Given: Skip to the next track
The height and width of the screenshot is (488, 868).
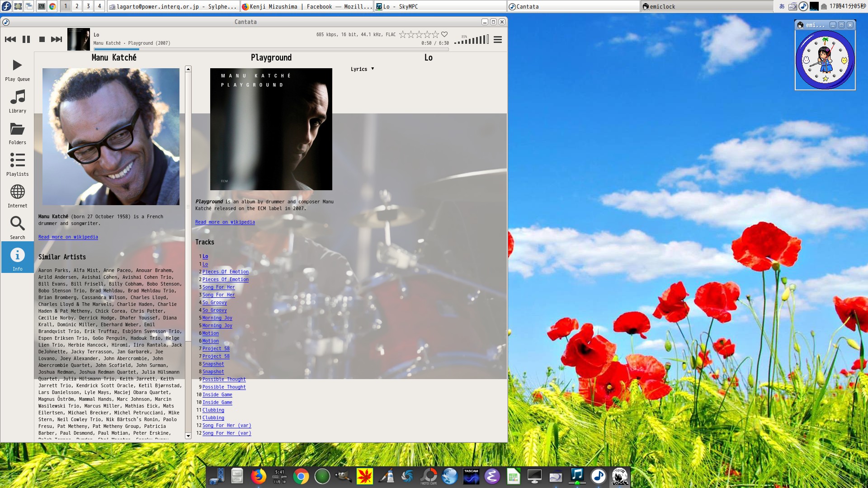Looking at the screenshot, I should pyautogui.click(x=57, y=39).
